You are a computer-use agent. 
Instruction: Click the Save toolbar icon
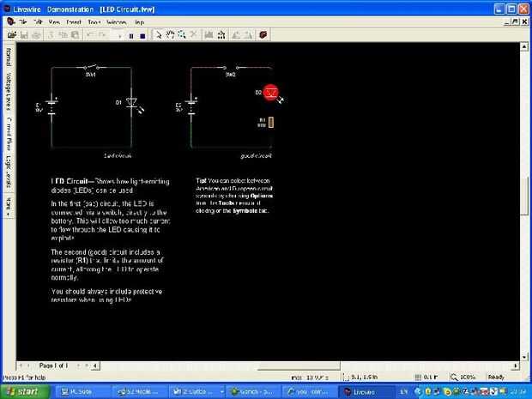click(24, 34)
